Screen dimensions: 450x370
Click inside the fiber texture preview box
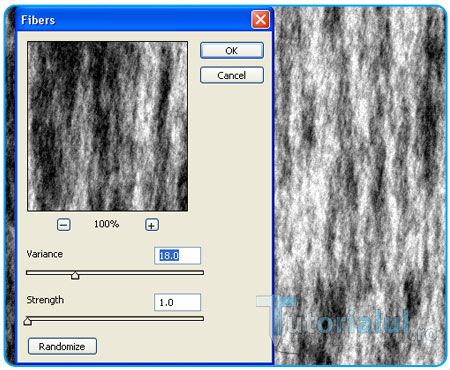pyautogui.click(x=107, y=126)
